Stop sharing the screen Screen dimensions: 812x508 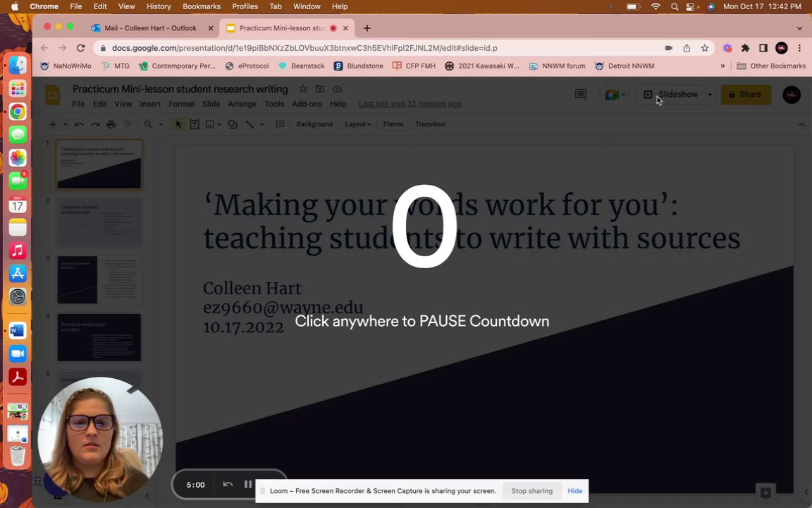tap(532, 491)
